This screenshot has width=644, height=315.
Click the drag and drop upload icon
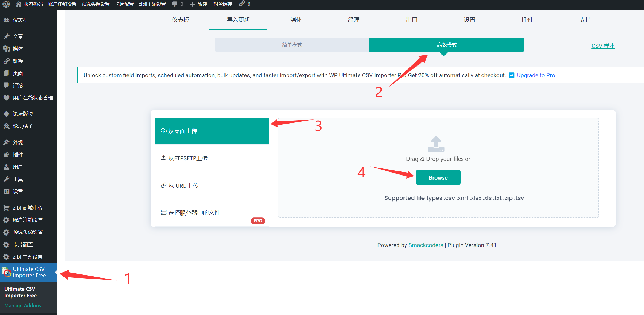(x=436, y=144)
